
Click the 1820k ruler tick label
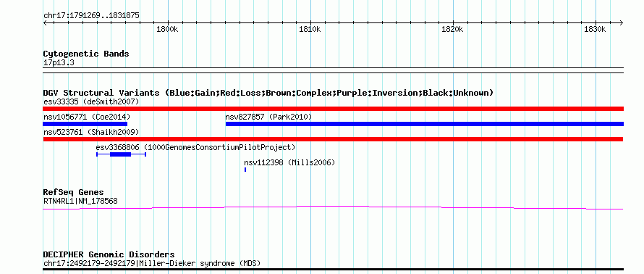(452, 30)
